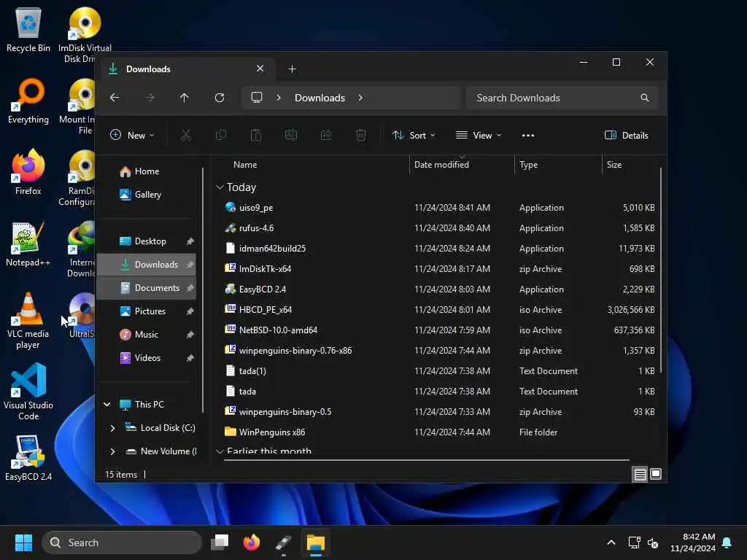Click the Delete trash icon
The width and height of the screenshot is (747, 560).
point(361,135)
